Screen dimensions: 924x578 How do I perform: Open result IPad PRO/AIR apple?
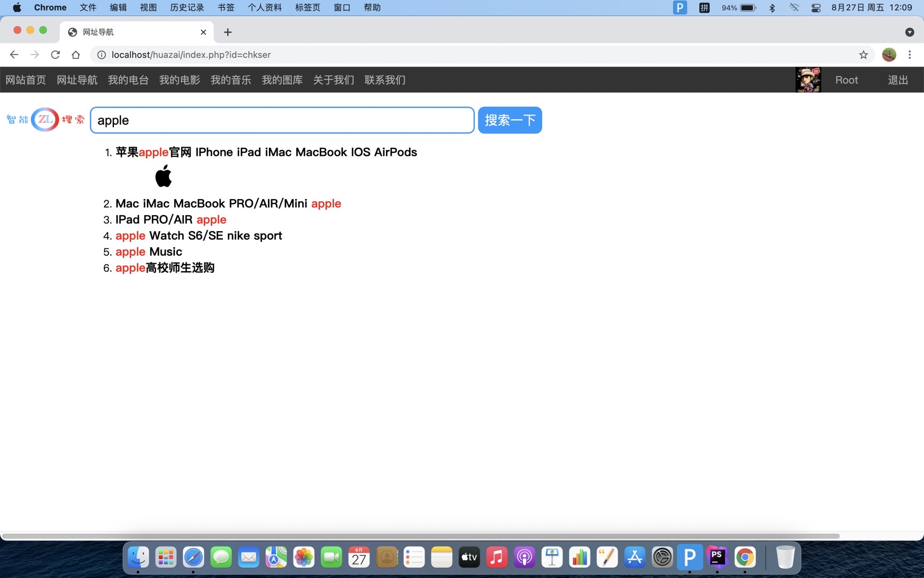(x=171, y=219)
